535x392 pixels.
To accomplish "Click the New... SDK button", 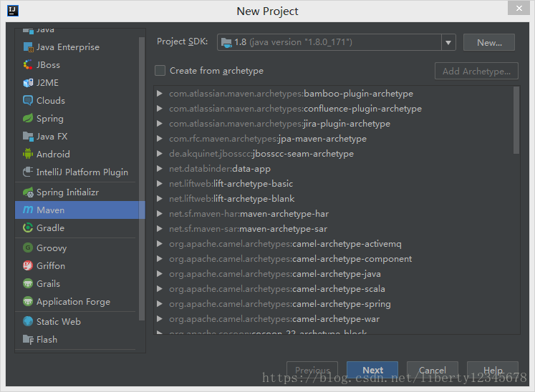I will tap(489, 43).
